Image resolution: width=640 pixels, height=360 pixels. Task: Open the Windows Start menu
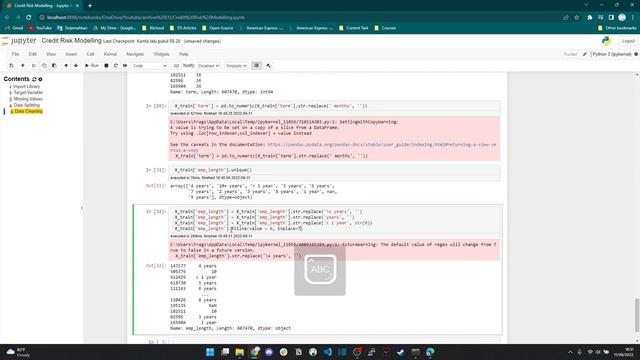[210, 352]
